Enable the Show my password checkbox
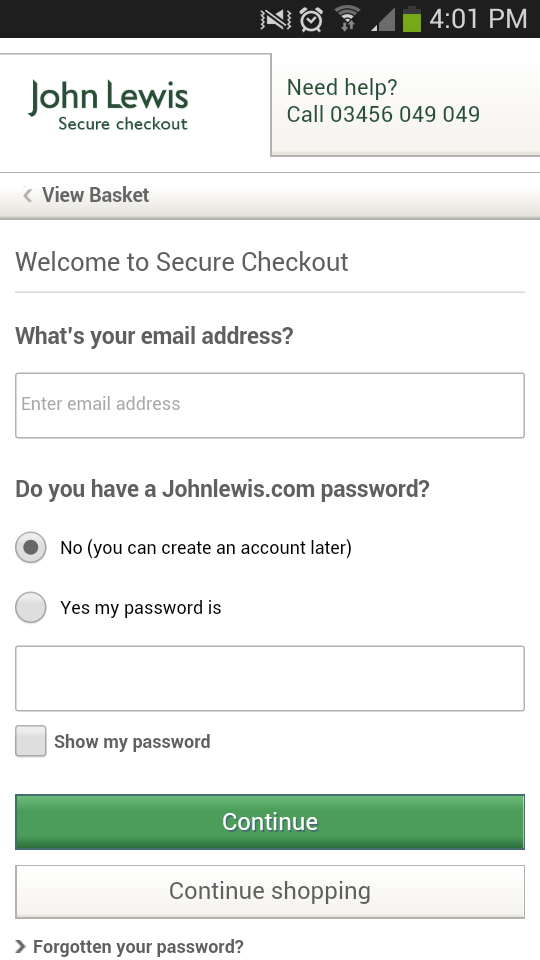This screenshot has height=960, width=540. (x=31, y=741)
